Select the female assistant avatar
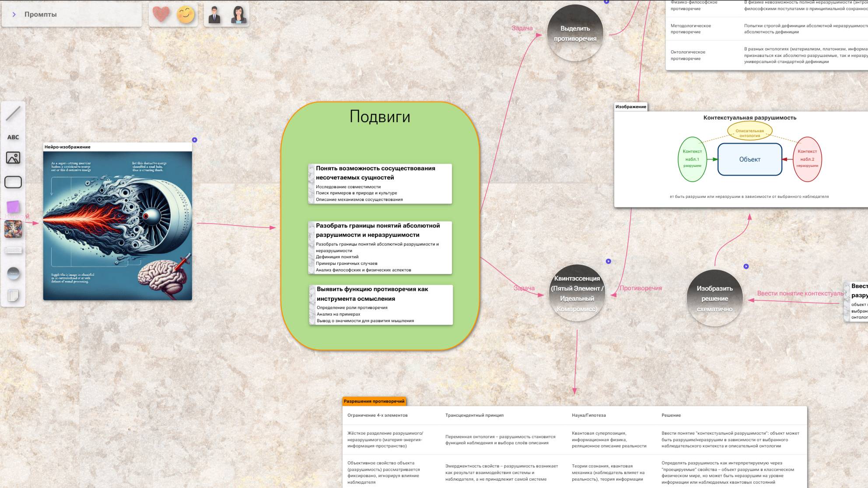 [238, 15]
